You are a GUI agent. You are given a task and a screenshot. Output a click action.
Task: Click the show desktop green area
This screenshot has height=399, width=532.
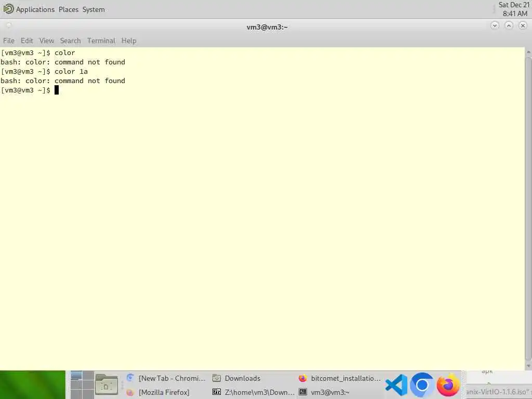33,385
